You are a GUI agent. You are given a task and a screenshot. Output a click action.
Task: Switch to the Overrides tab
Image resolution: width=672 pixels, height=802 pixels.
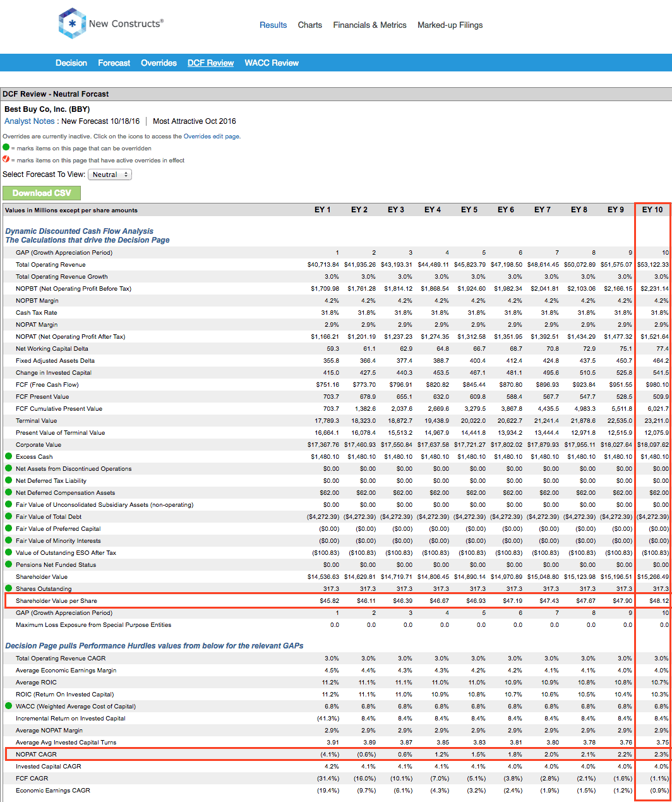(159, 63)
